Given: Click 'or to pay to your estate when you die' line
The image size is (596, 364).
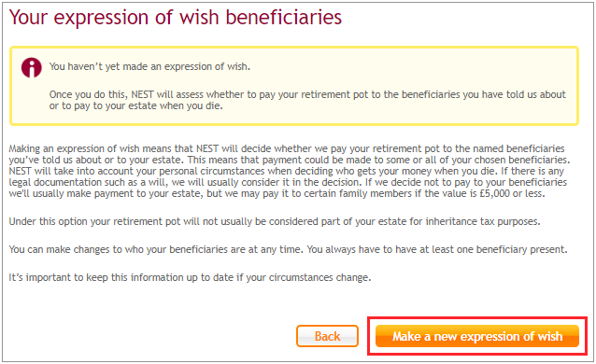Looking at the screenshot, I should (136, 105).
